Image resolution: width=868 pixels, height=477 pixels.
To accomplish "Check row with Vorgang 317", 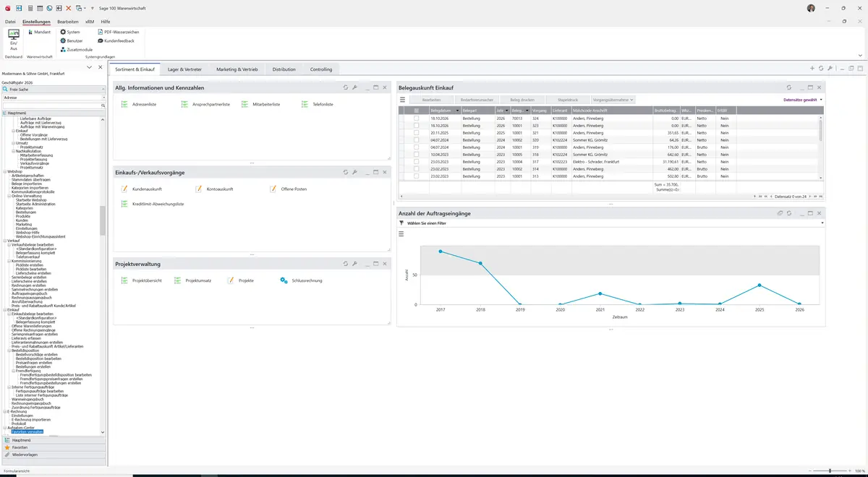I will pyautogui.click(x=416, y=162).
